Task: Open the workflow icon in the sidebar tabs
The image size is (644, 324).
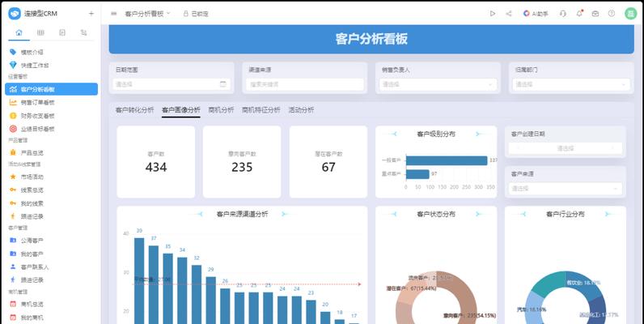Action: point(84,33)
